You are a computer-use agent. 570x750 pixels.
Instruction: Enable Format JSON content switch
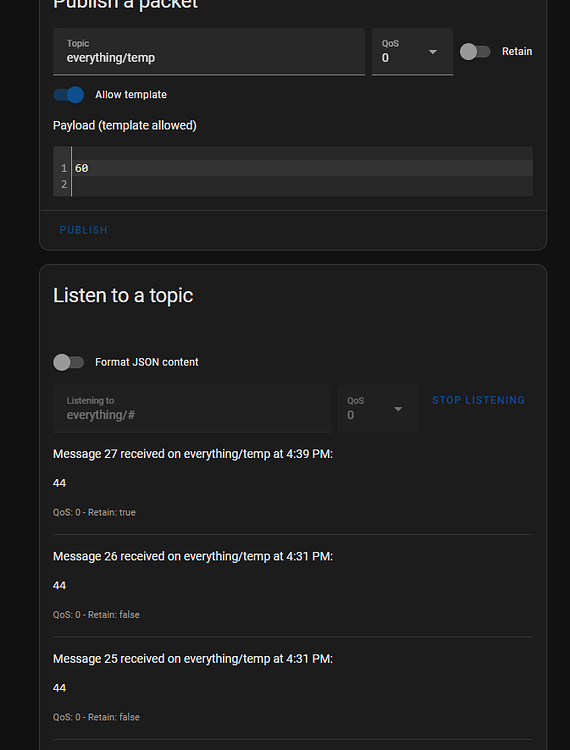coord(68,362)
